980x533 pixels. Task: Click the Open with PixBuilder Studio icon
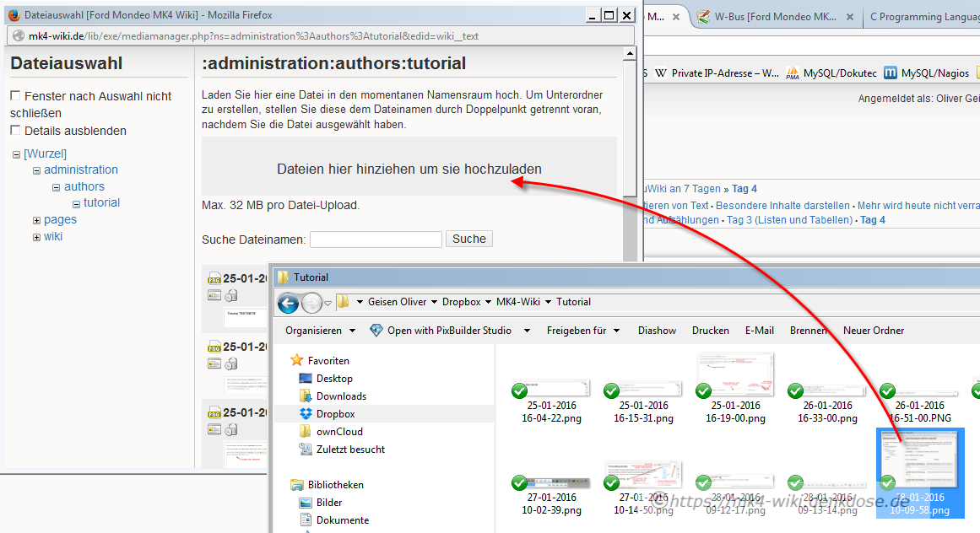coord(376,331)
